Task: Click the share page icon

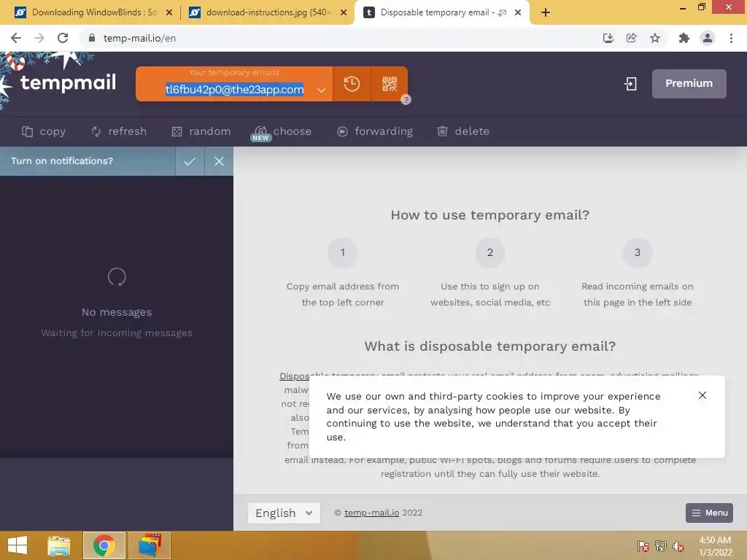Action: click(631, 38)
